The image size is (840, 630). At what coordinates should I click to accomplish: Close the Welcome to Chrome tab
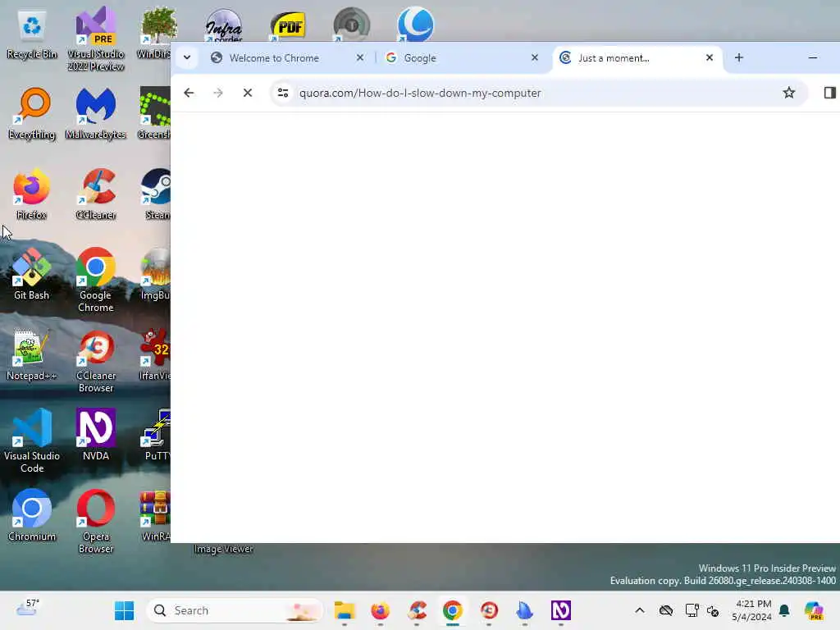(x=360, y=57)
